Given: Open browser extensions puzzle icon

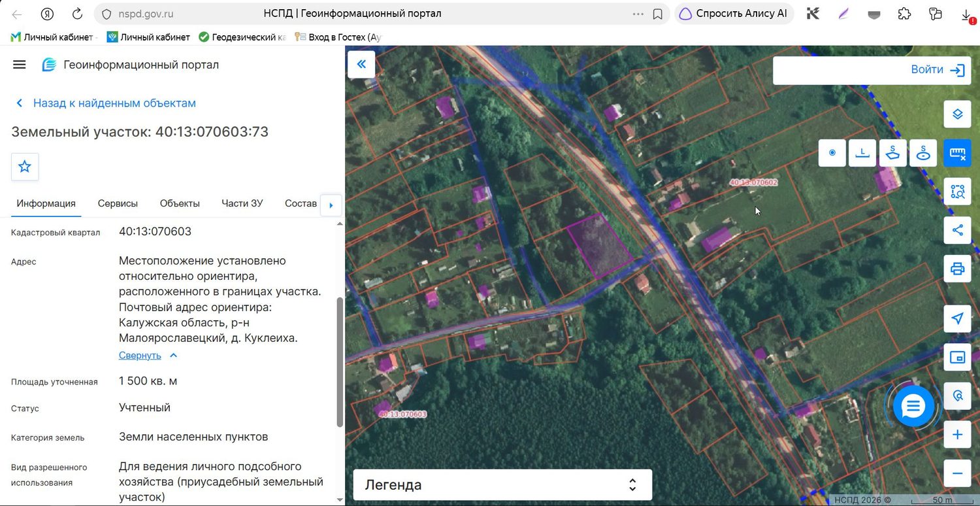Looking at the screenshot, I should [904, 14].
